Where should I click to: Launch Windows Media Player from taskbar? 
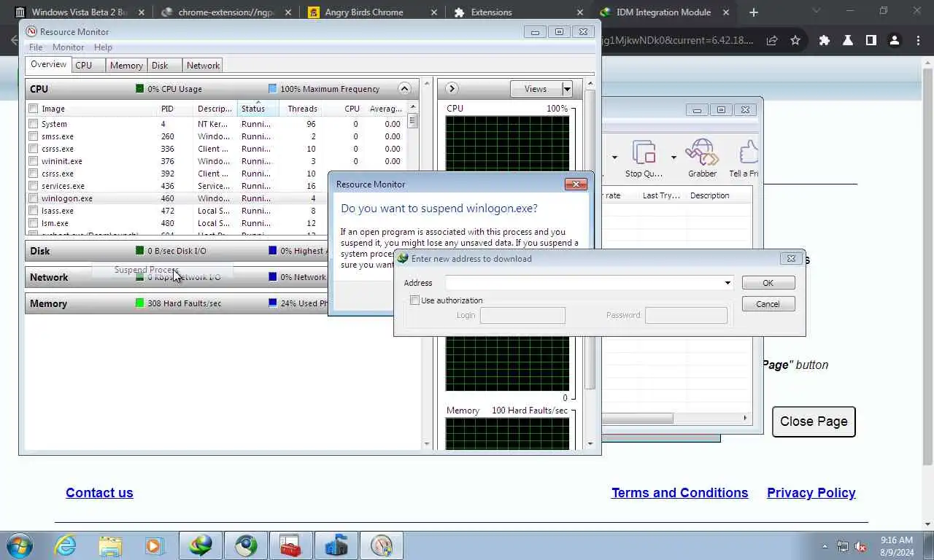(154, 545)
